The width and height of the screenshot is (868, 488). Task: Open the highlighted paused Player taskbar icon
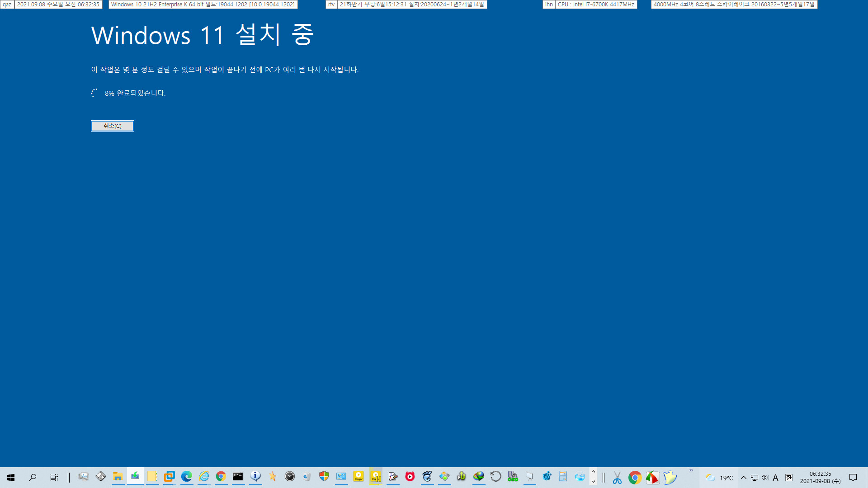(x=376, y=477)
